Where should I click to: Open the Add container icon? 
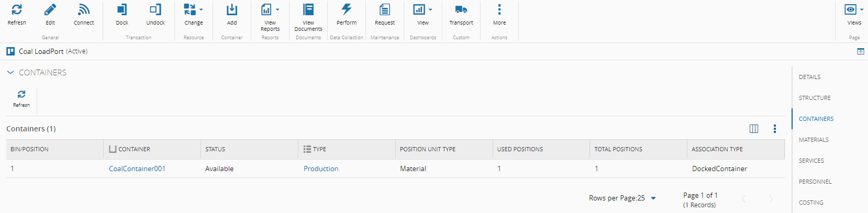(232, 10)
